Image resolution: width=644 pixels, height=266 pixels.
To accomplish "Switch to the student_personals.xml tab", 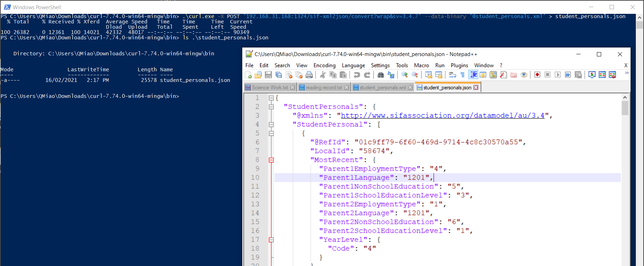I will point(383,88).
